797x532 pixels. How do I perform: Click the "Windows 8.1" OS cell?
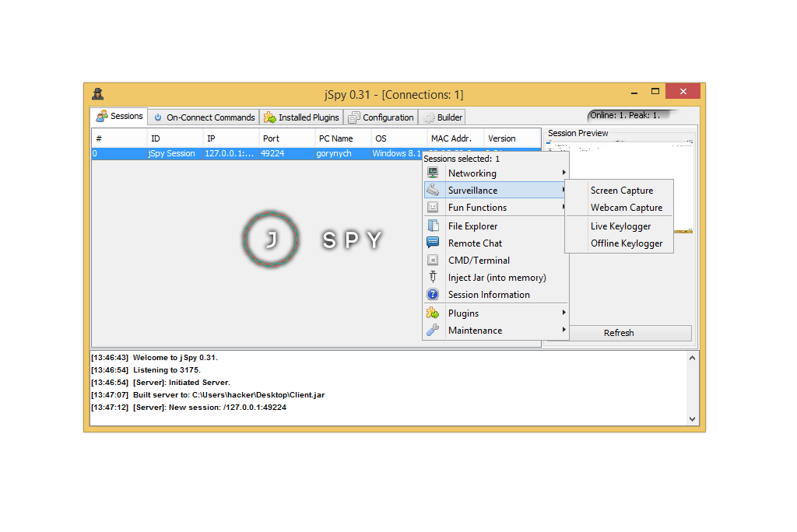click(398, 153)
